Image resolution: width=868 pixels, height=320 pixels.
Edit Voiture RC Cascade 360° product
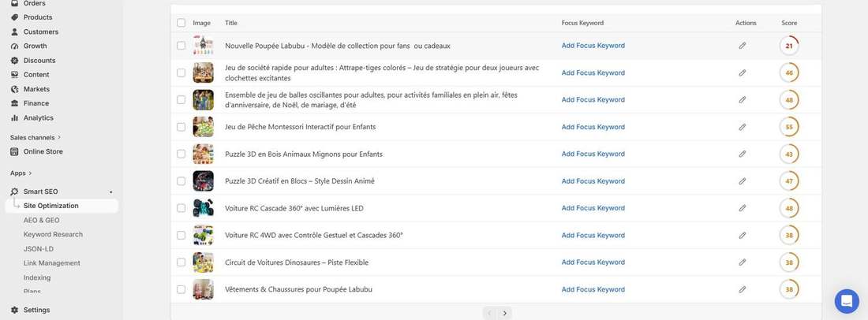[743, 208]
